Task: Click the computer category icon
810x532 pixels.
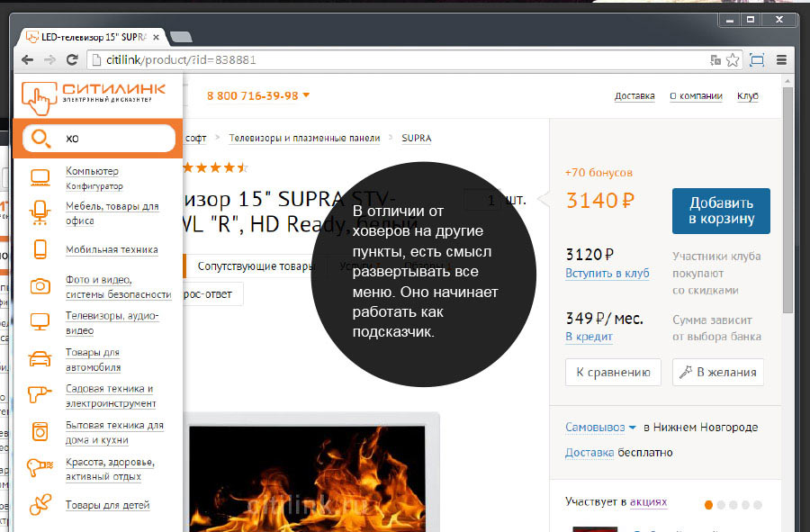Action: point(40,177)
